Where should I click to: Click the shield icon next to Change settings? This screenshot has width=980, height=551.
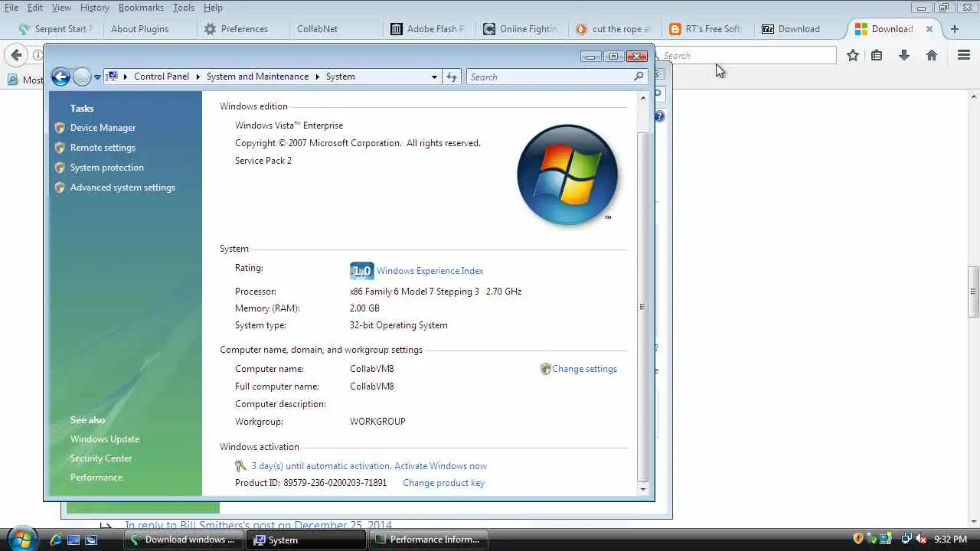[x=545, y=369]
